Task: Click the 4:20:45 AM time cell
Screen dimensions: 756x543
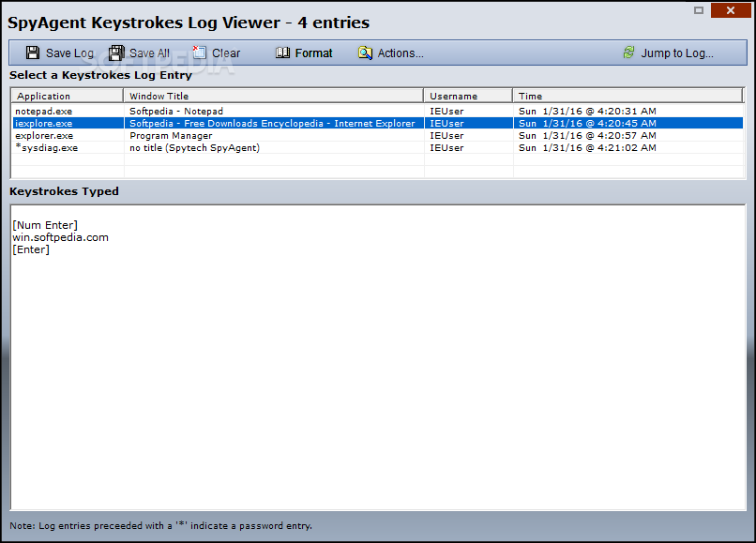Action: [587, 124]
